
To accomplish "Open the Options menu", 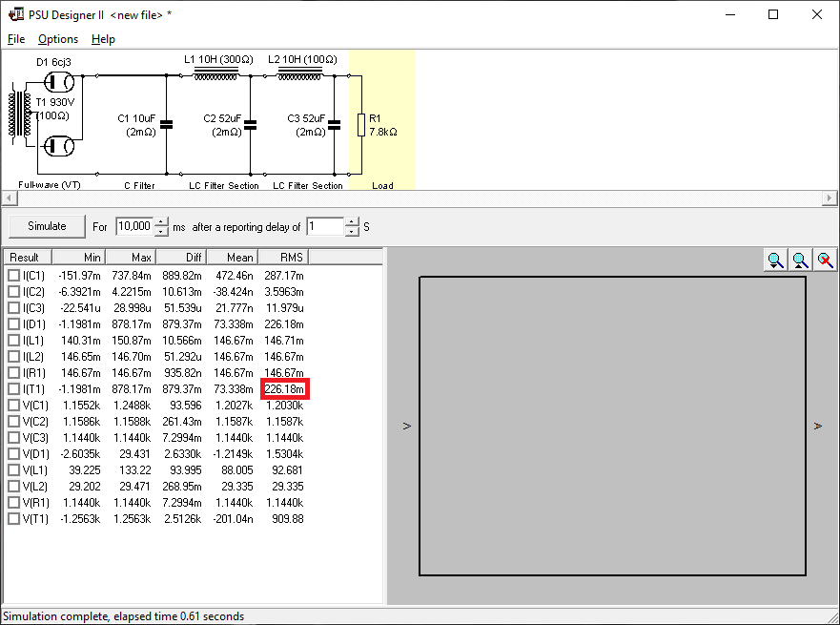I will click(x=58, y=39).
